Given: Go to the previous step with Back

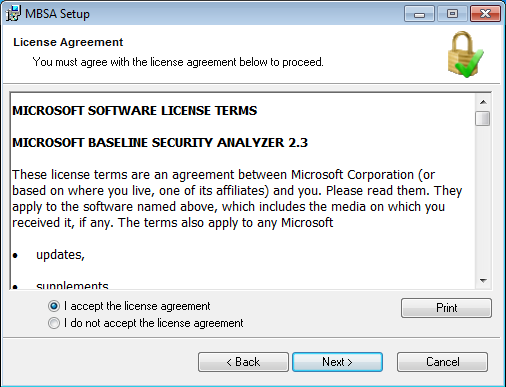Looking at the screenshot, I should click(x=243, y=362).
